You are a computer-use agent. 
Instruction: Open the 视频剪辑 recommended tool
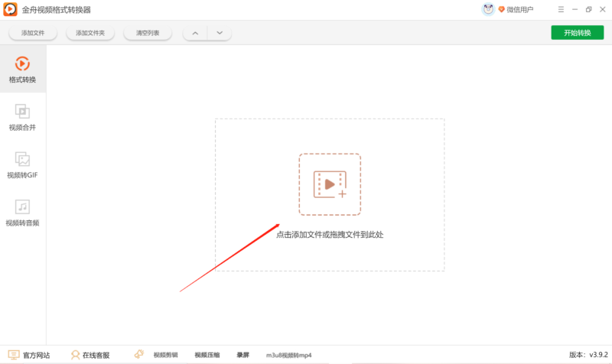(164, 355)
